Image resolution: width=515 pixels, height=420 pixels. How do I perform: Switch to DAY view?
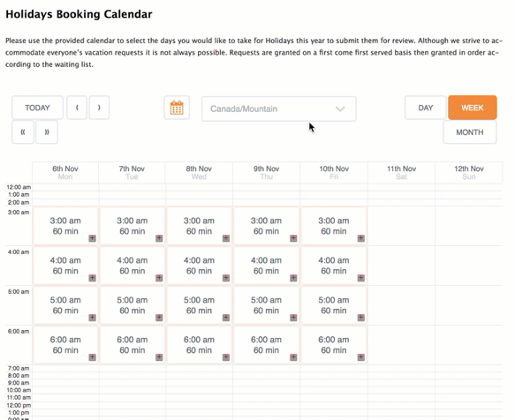point(425,108)
